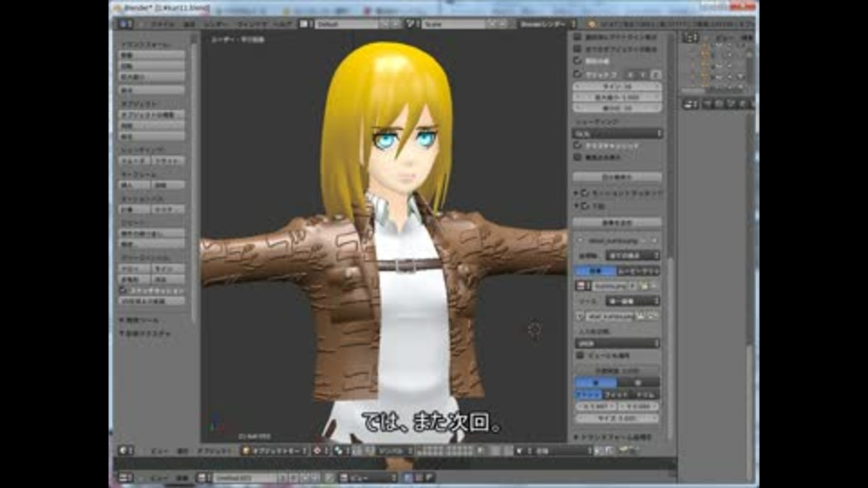
Task: Open the Help menu
Action: (282, 23)
